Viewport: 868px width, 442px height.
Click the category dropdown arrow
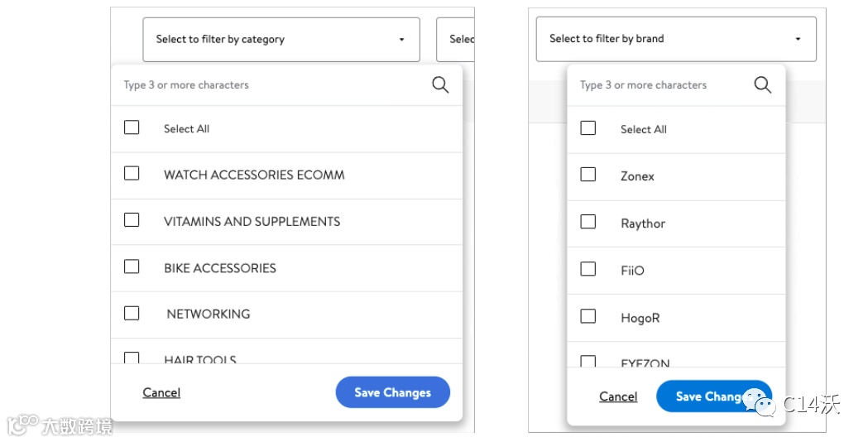(x=401, y=39)
